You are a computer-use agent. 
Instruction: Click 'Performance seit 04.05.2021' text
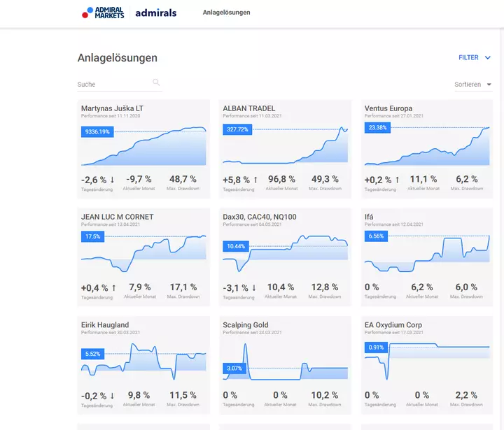(252, 224)
